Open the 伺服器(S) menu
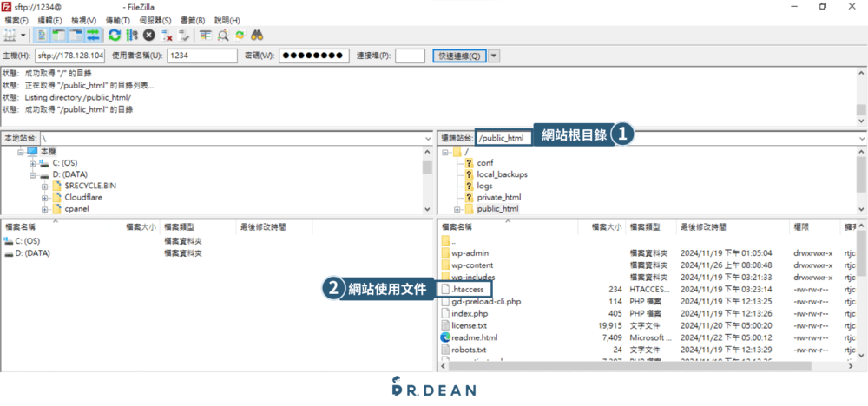Image resolution: width=868 pixels, height=406 pixels. (x=155, y=20)
